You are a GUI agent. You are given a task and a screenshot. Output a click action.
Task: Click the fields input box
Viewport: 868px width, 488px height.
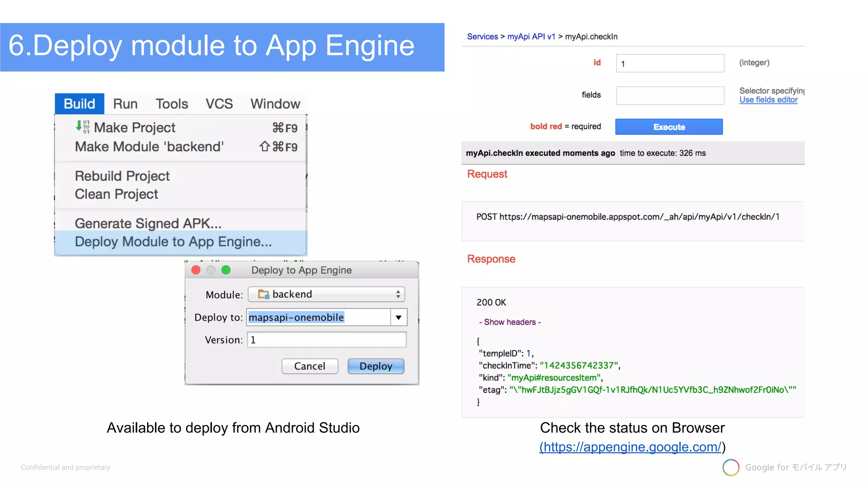670,96
